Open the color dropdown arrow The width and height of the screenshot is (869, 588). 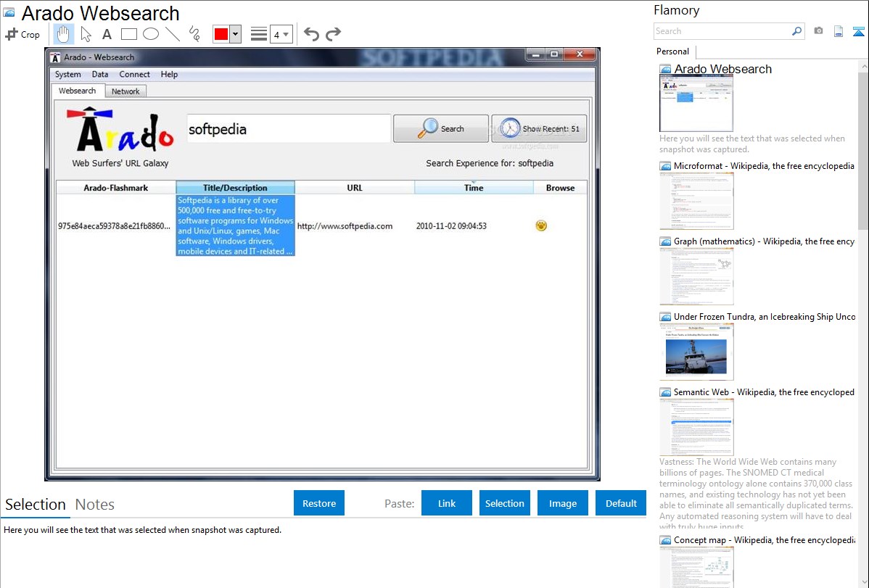[x=235, y=34]
